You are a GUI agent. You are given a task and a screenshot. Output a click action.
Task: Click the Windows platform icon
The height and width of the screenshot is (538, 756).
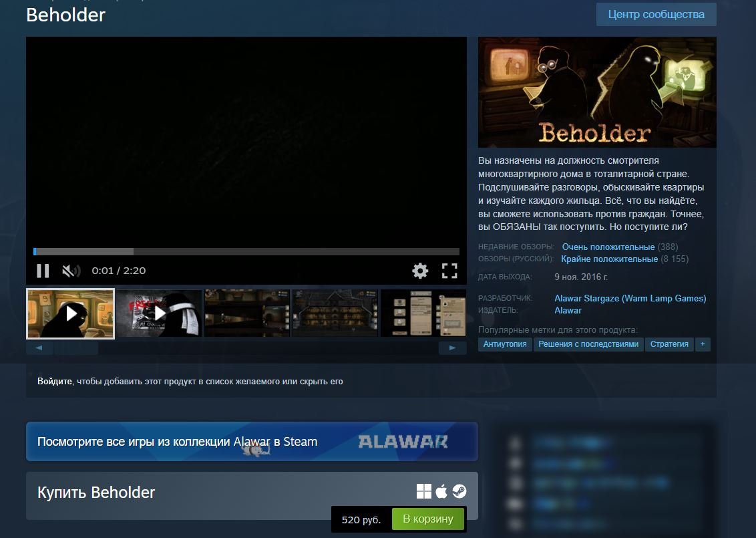coord(424,492)
